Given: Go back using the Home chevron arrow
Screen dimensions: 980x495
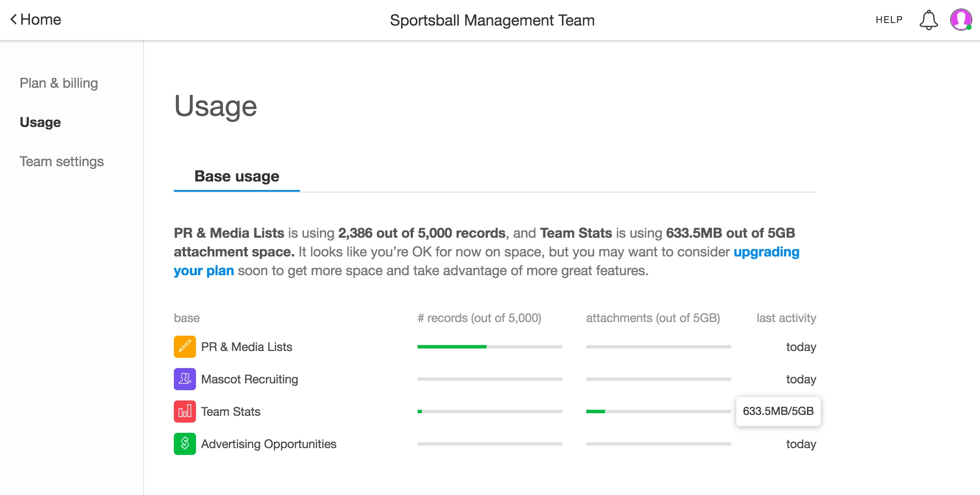Looking at the screenshot, I should pyautogui.click(x=14, y=20).
